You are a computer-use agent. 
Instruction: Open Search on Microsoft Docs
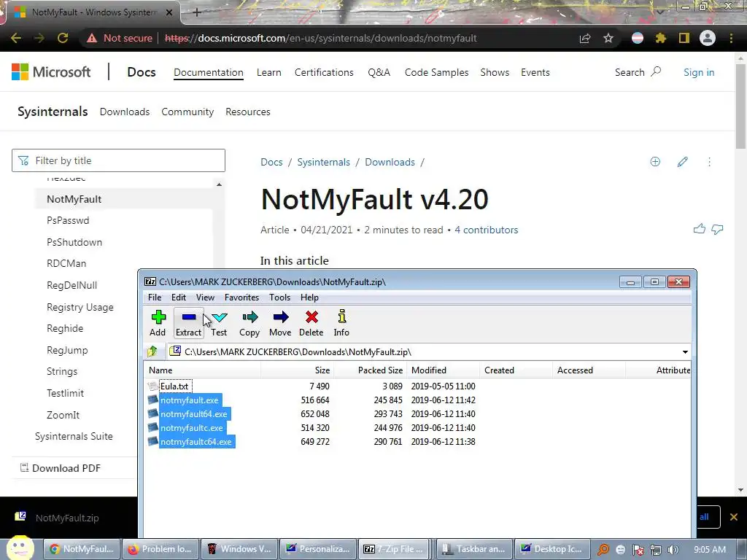pos(638,72)
